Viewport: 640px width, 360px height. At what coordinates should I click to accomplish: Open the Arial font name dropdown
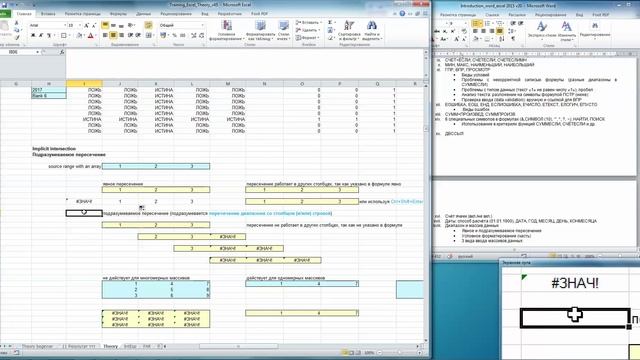(65, 25)
